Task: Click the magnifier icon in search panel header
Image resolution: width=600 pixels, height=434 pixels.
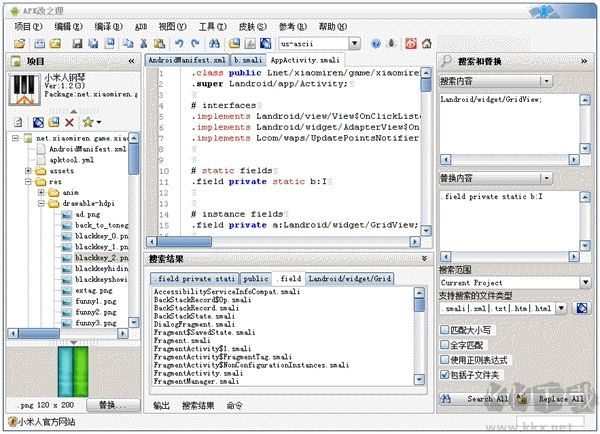Action: (x=446, y=61)
